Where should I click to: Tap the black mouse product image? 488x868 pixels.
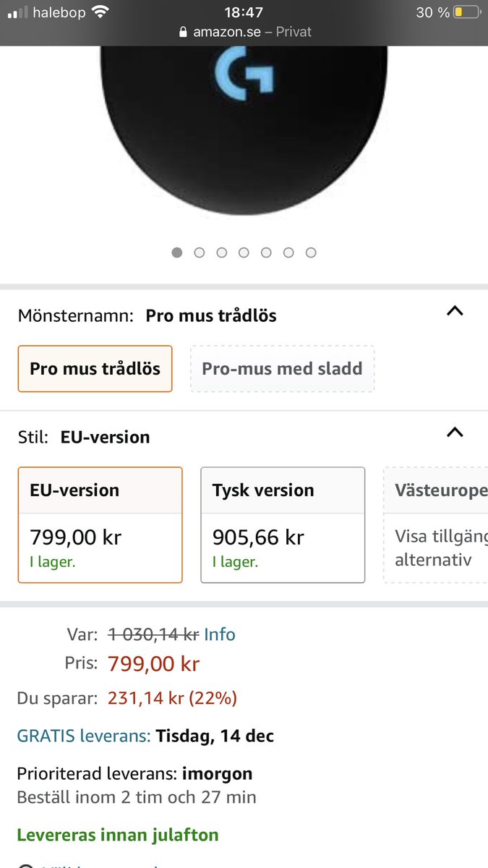click(x=244, y=131)
